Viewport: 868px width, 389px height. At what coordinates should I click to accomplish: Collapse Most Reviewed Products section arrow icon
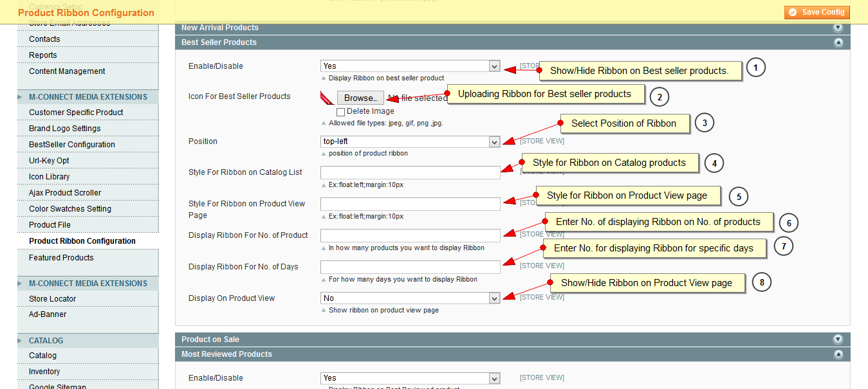838,354
